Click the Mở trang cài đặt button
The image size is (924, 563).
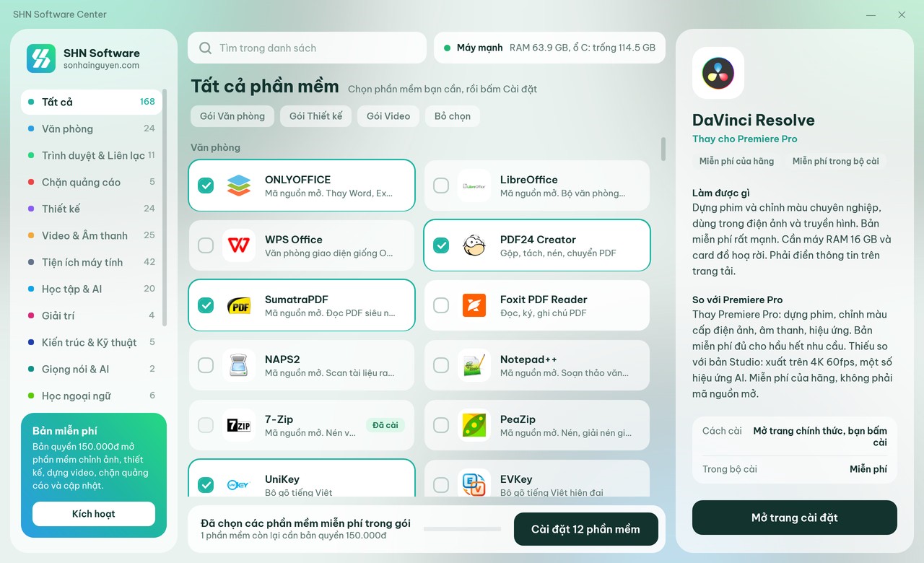click(x=795, y=518)
